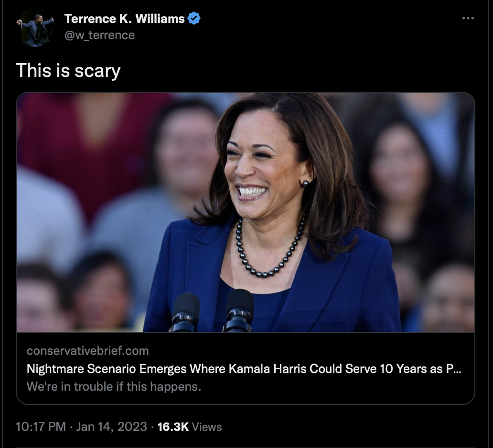Select the tweet text "This is scary"

(x=68, y=70)
